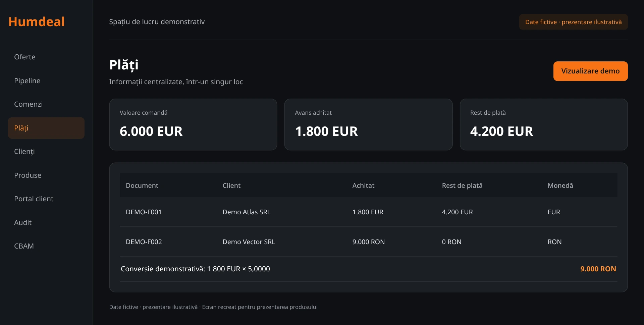Click the Vizualizare demo button

point(590,71)
